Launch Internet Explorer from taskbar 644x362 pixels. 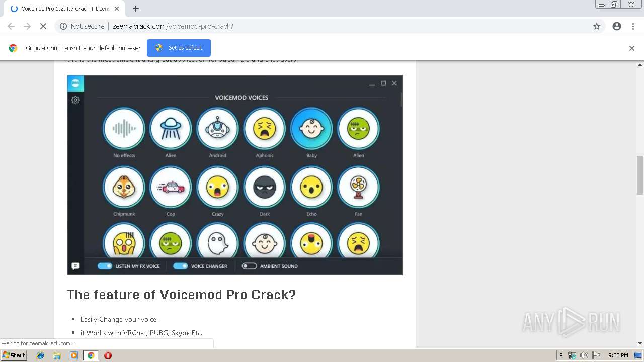[x=40, y=355]
